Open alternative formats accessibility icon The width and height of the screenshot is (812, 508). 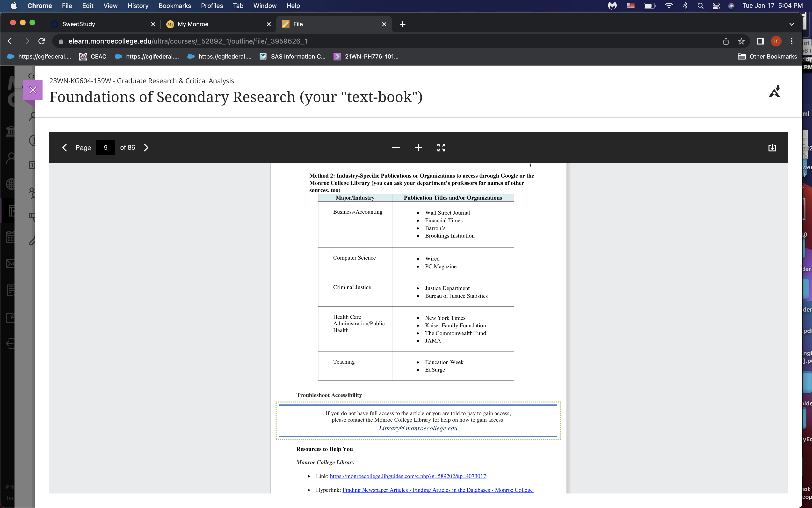(x=774, y=91)
